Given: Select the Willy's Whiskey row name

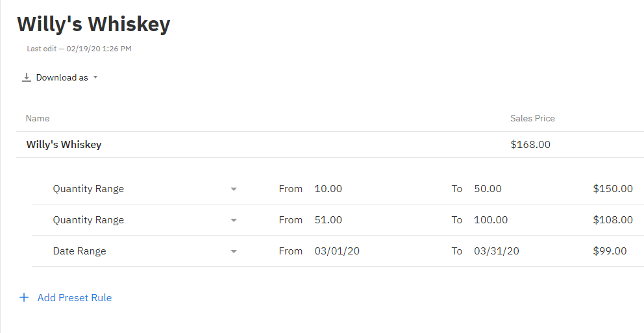Looking at the screenshot, I should [x=64, y=145].
